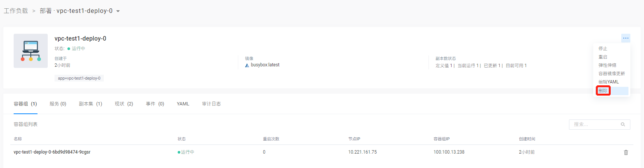
Task: Click 删除 in the actions menu
Action: click(603, 91)
